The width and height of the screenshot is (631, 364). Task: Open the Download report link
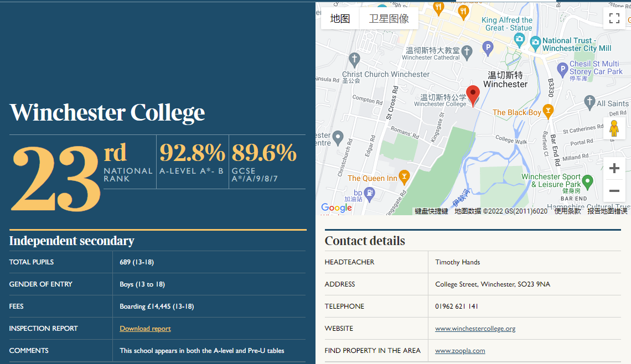pos(145,329)
